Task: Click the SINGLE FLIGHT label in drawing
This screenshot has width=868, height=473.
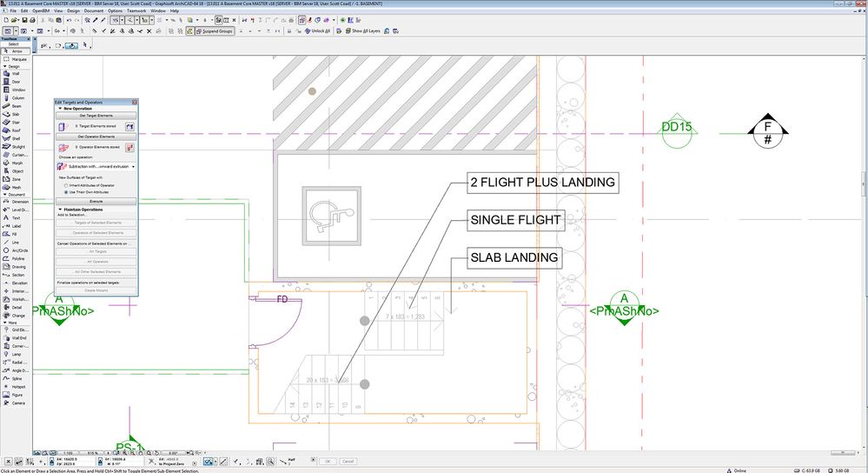Action: pos(515,220)
